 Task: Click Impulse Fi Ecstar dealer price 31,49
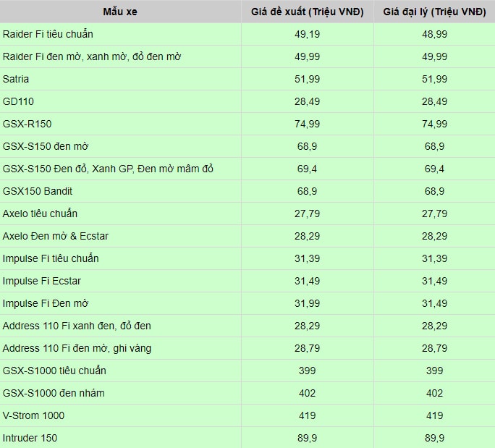(434, 281)
